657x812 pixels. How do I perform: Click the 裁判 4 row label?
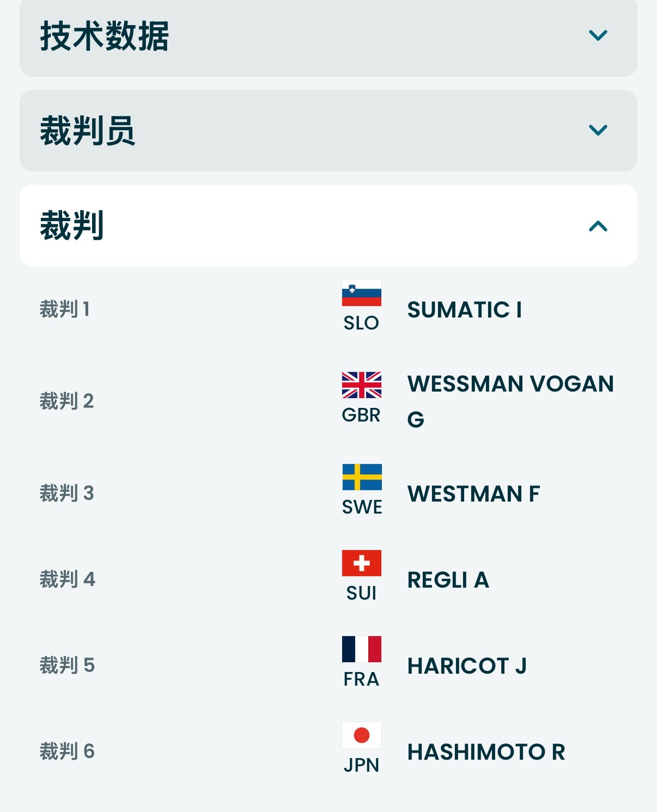tap(66, 579)
